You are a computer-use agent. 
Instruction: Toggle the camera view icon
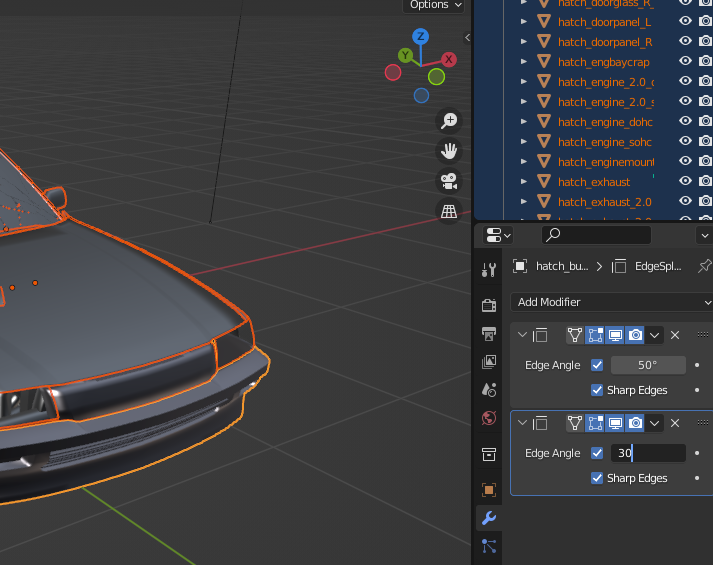[449, 181]
